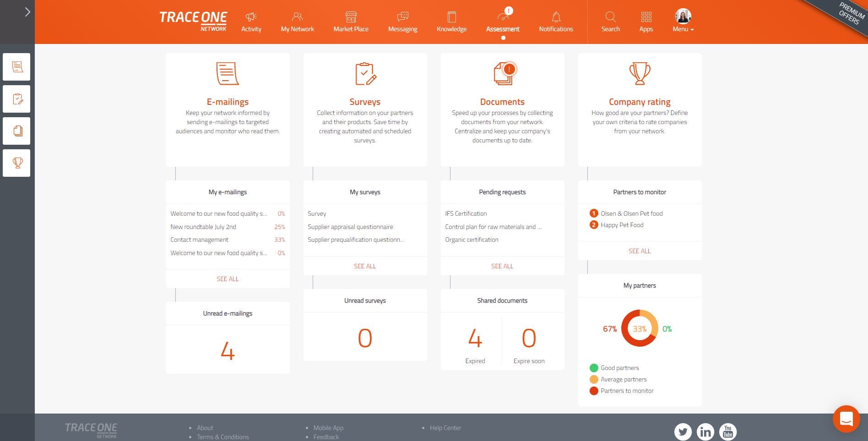This screenshot has width=868, height=441.
Task: Expand the left sidebar with the arrow chevron
Action: coord(27,11)
